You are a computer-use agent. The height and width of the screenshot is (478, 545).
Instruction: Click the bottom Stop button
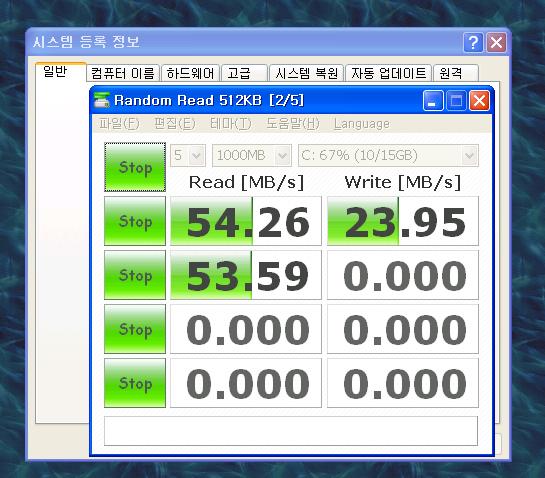tap(135, 383)
